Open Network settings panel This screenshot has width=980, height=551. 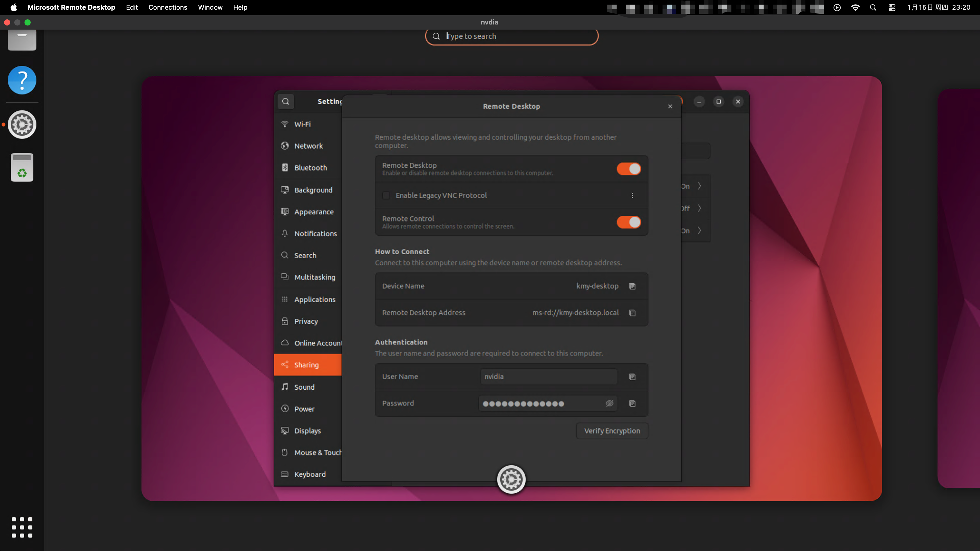pyautogui.click(x=308, y=146)
